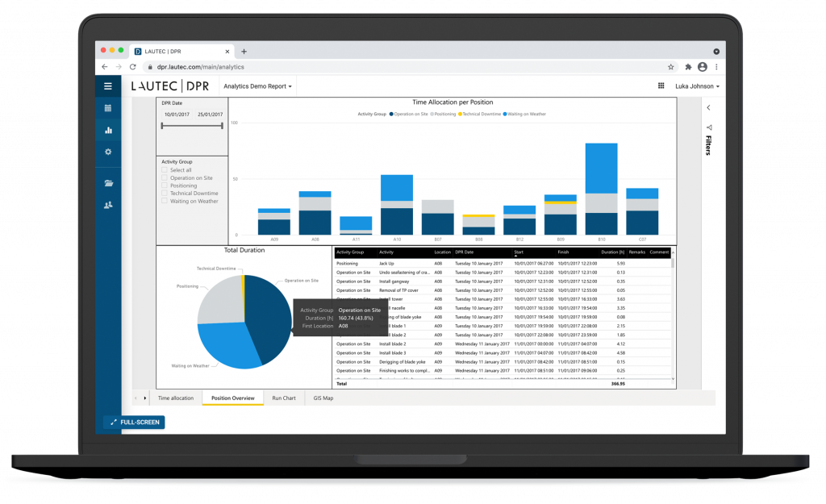Open the Analytics Demo Report dropdown
This screenshot has height=504, width=826.
(257, 85)
